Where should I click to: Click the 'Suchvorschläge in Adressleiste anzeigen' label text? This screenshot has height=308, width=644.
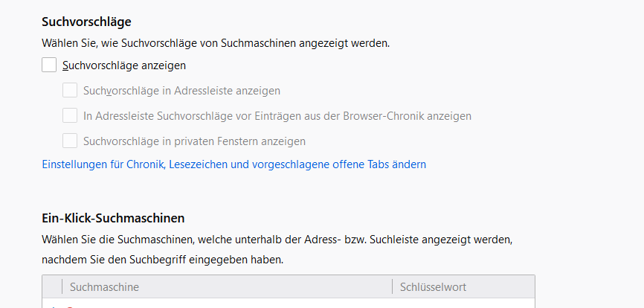click(x=181, y=91)
